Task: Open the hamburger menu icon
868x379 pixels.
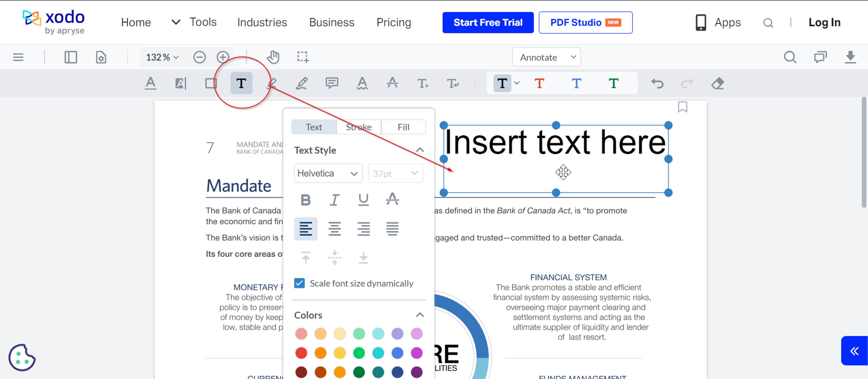Action: [x=18, y=57]
